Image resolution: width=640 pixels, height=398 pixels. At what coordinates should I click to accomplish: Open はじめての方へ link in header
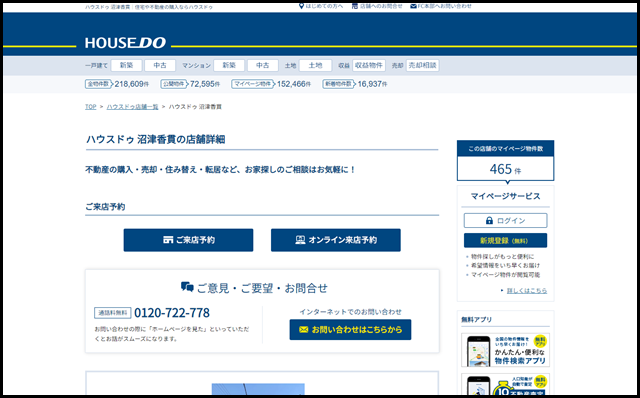pos(324,6)
